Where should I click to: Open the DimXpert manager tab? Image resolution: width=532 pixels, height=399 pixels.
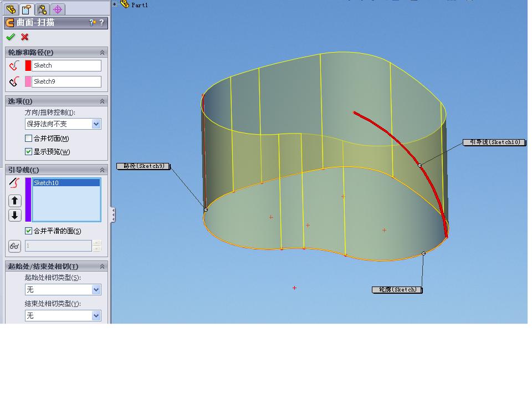[58, 9]
